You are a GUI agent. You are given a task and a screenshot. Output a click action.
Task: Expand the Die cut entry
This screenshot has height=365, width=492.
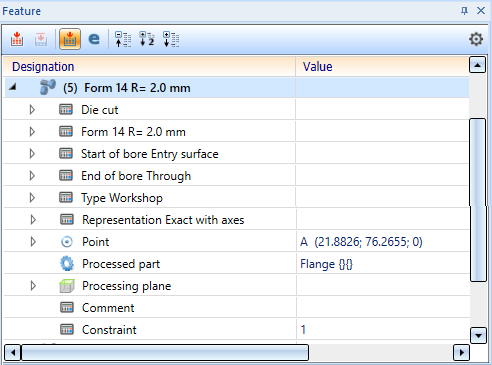(x=32, y=110)
